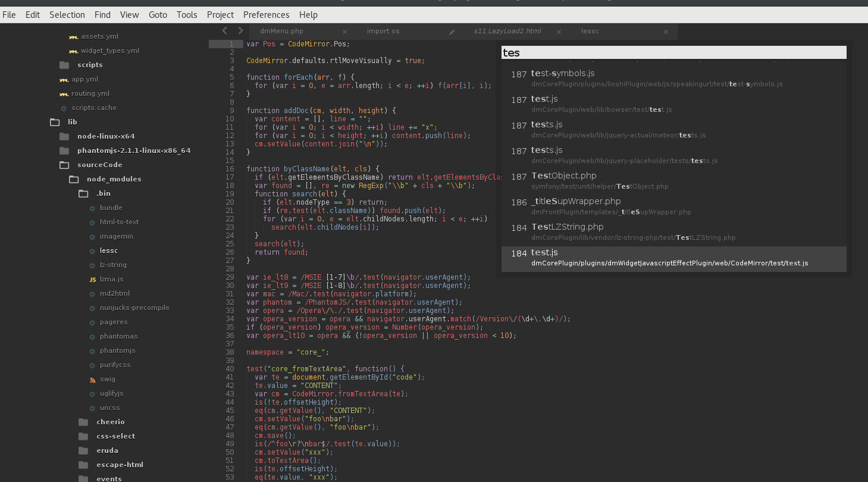The width and height of the screenshot is (868, 482).
Task: Collapse the .bin folder
Action: click(x=83, y=193)
